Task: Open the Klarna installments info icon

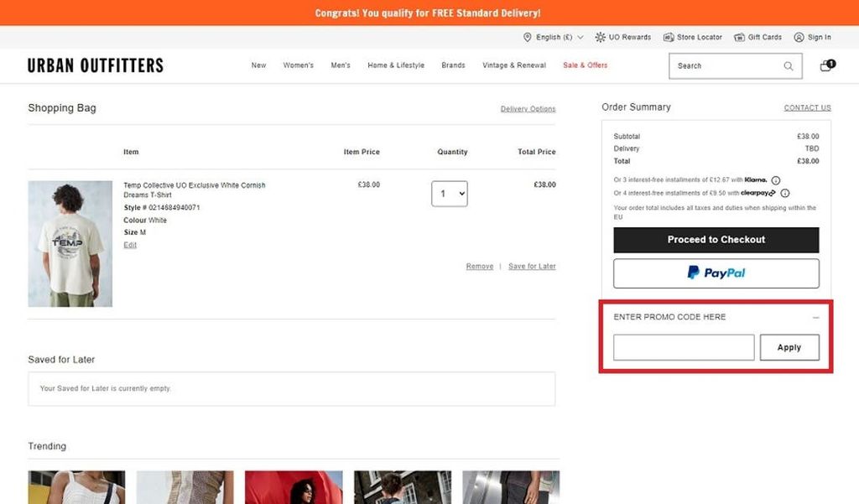Action: click(776, 179)
